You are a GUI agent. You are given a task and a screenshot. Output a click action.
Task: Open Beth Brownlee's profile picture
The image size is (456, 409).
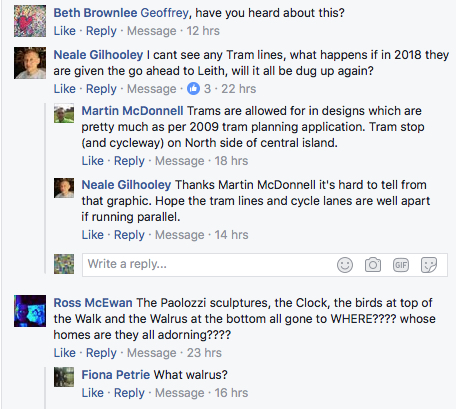[x=30, y=21]
